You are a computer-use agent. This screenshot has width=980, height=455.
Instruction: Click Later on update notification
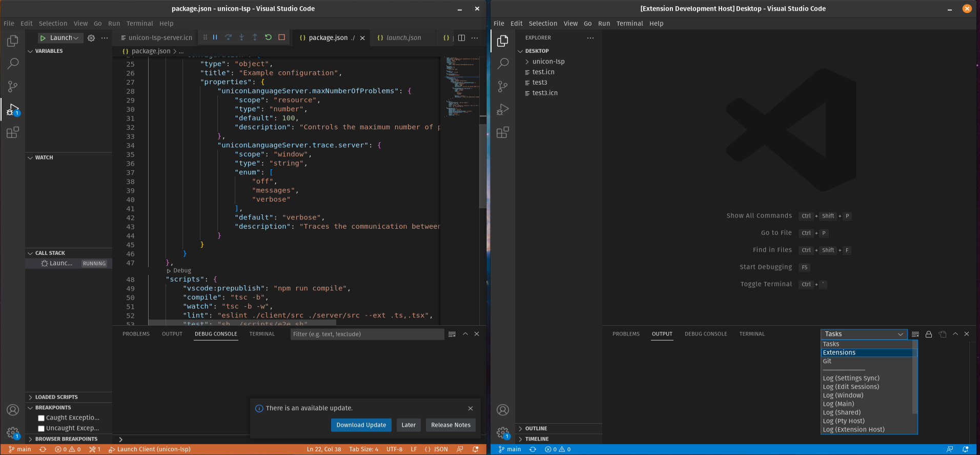(409, 425)
